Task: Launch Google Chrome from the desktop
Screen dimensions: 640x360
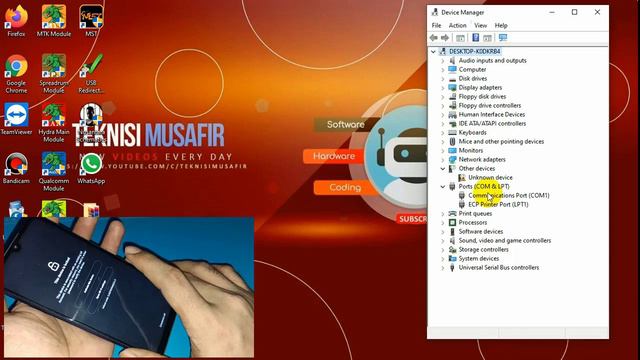Action: [16, 74]
